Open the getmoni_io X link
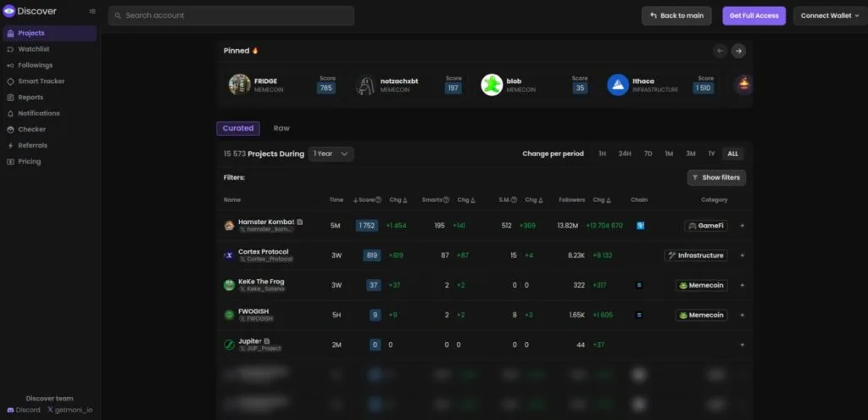This screenshot has width=868, height=420. click(70, 410)
